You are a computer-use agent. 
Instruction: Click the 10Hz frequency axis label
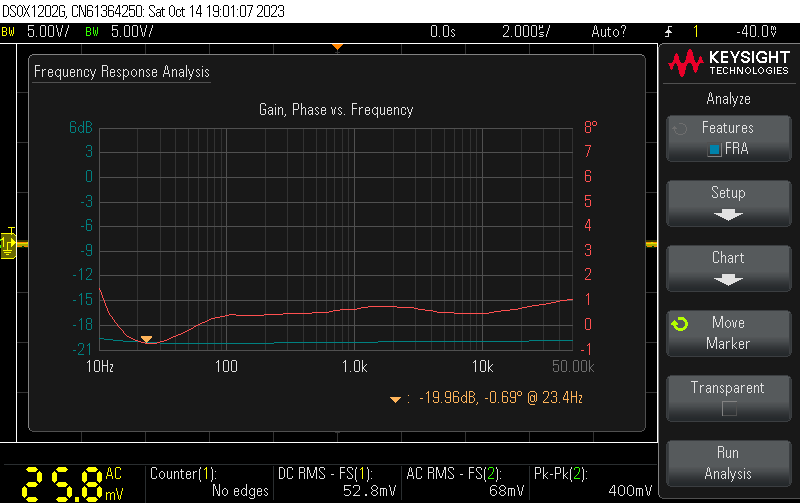click(100, 366)
